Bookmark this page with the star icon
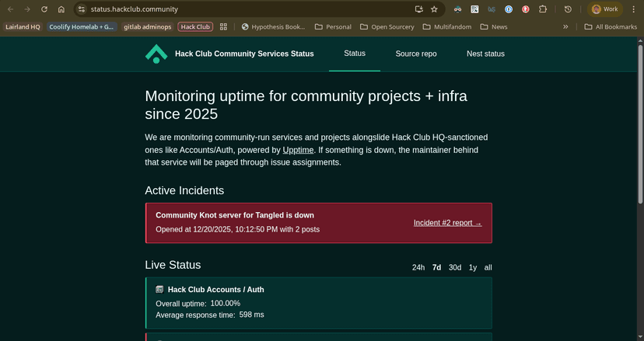Image resolution: width=644 pixels, height=341 pixels. [x=434, y=9]
